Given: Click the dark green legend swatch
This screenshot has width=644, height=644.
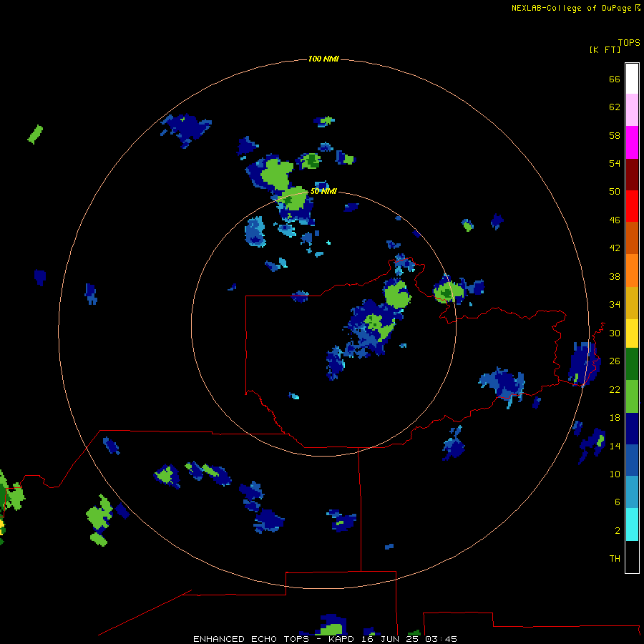Looking at the screenshot, I should point(632,364).
